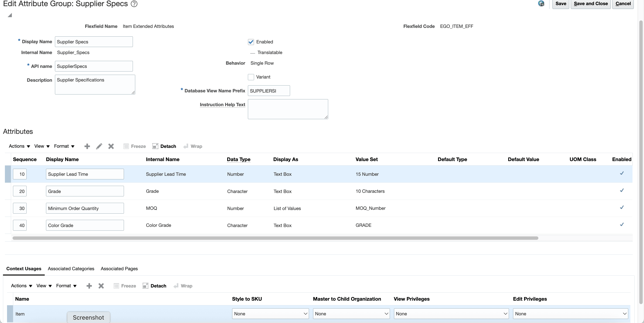Click the Color Grade display name field
Image resolution: width=644 pixels, height=323 pixels.
(85, 225)
